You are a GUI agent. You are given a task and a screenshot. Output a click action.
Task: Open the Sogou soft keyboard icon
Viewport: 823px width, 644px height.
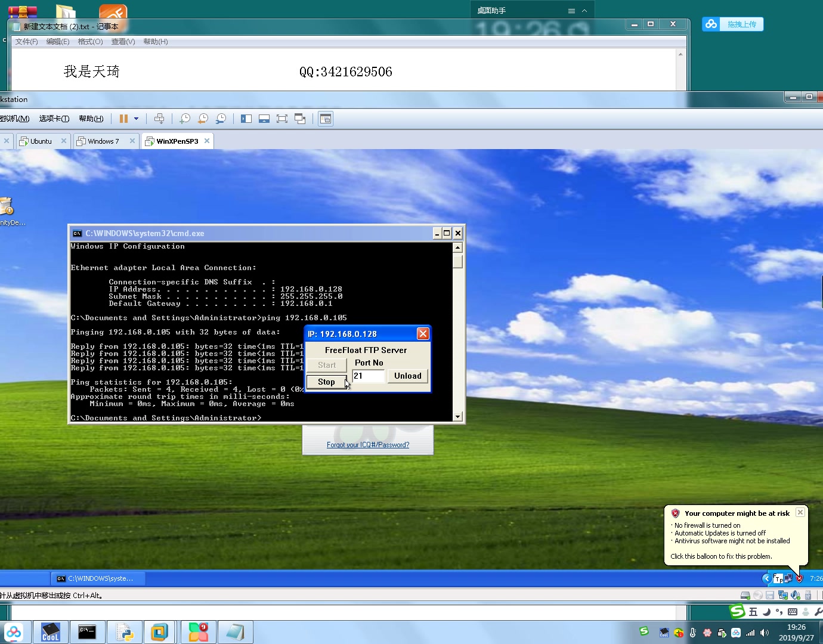793,612
